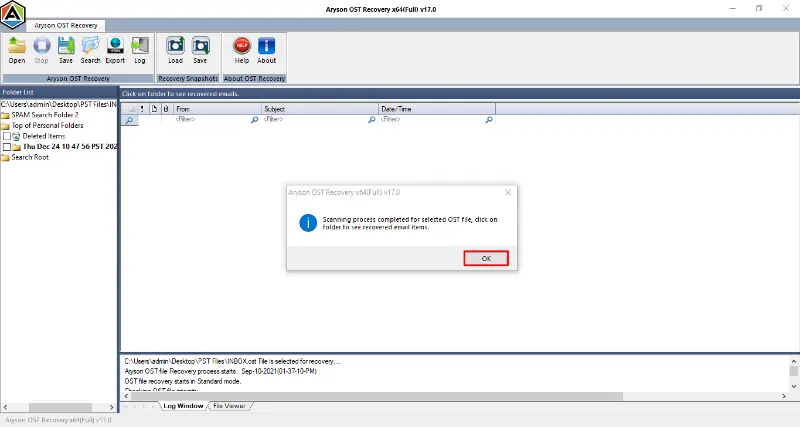Viewport: 800px width, 427px height.
Task: Click the log window horizontal scrollbar thumb
Action: (x=377, y=396)
